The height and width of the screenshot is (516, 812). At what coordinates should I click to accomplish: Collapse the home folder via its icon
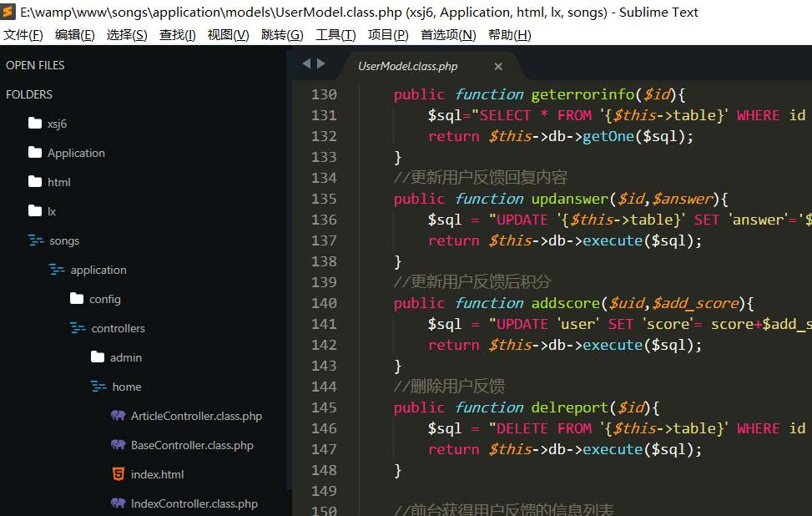pyautogui.click(x=98, y=386)
